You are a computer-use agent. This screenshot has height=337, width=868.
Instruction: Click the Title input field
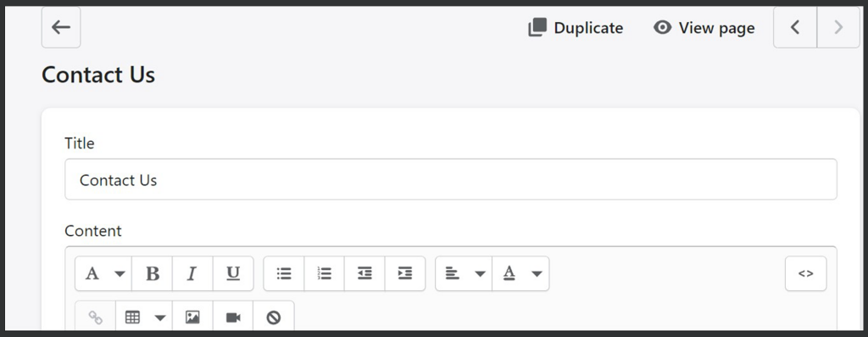(451, 180)
